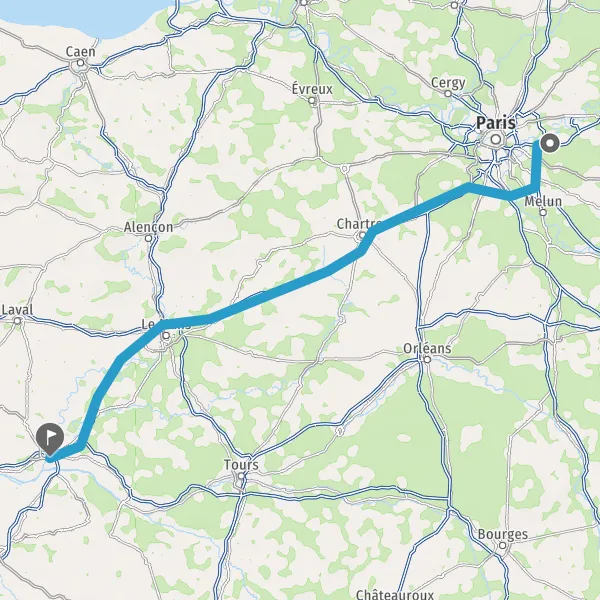Click the Le Mans city marker
The height and width of the screenshot is (600, 600).
click(166, 336)
